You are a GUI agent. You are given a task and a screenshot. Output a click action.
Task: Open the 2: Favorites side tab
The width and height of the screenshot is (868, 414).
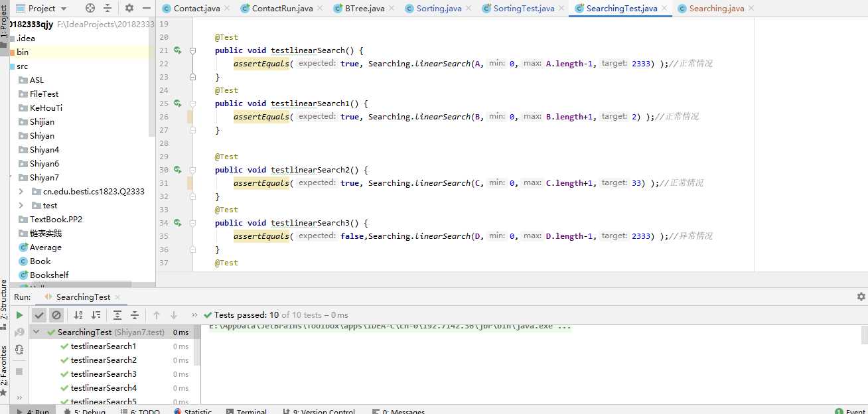[4, 370]
